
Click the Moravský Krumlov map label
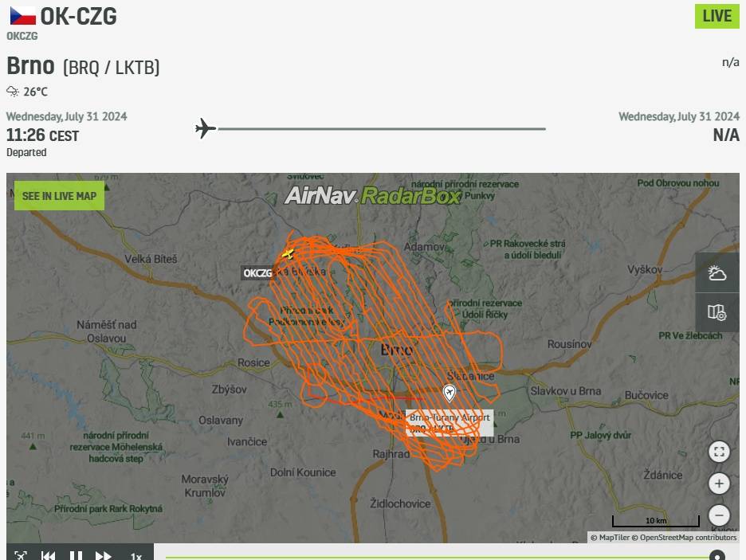pos(205,486)
